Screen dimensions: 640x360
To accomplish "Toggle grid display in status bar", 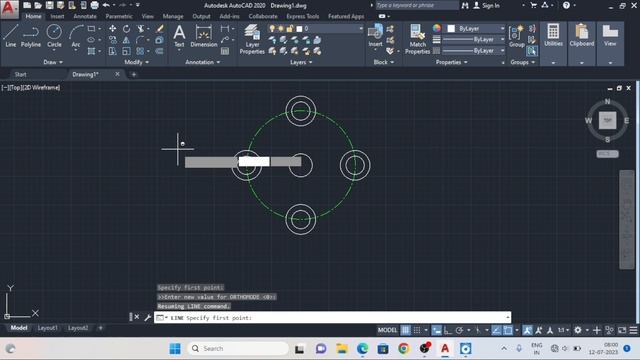I will tap(405, 330).
